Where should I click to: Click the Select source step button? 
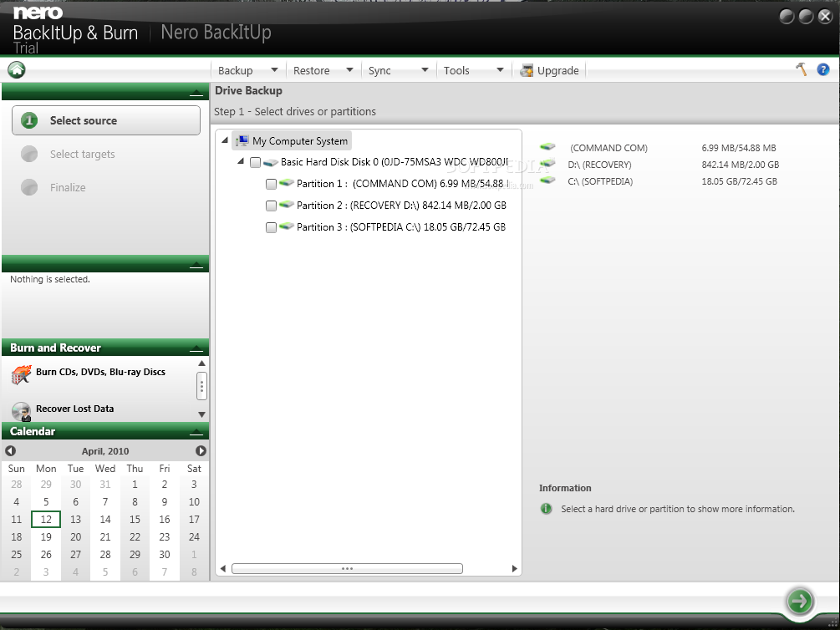click(106, 120)
